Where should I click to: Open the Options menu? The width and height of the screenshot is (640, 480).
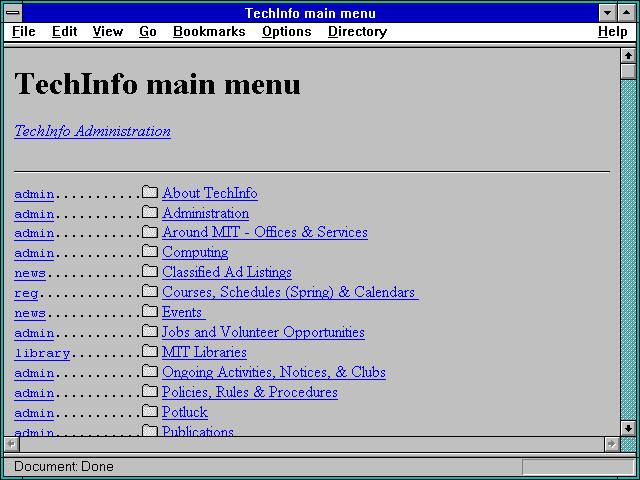pos(287,32)
